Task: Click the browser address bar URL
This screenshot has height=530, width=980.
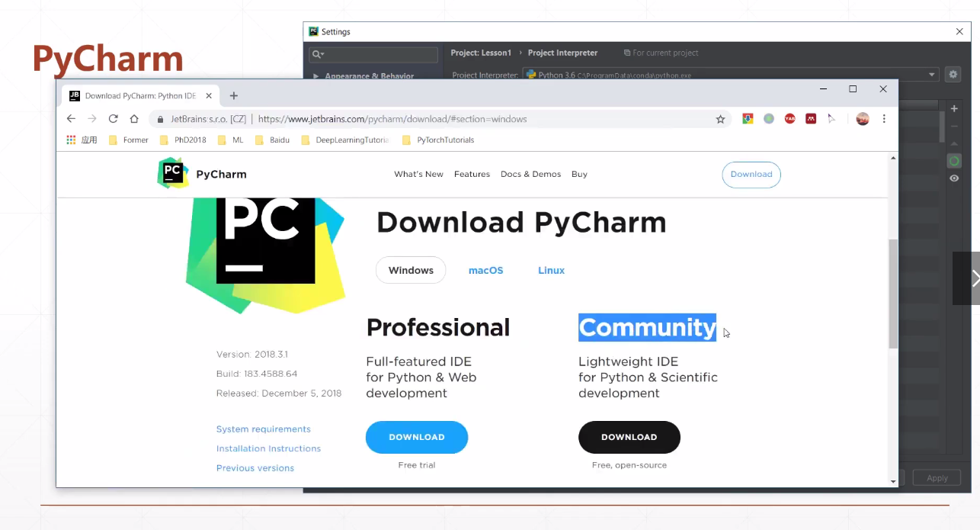Action: pyautogui.click(x=392, y=119)
